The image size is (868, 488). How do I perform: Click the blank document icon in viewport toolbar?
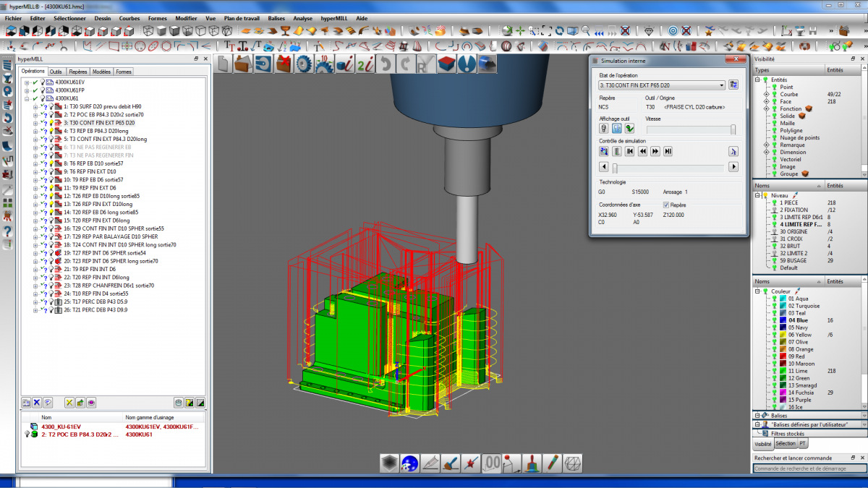(x=224, y=64)
